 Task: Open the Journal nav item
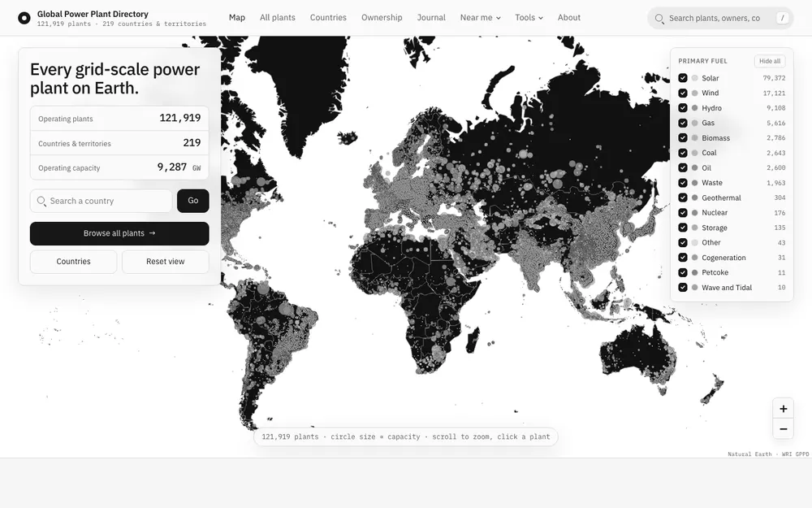(x=431, y=18)
